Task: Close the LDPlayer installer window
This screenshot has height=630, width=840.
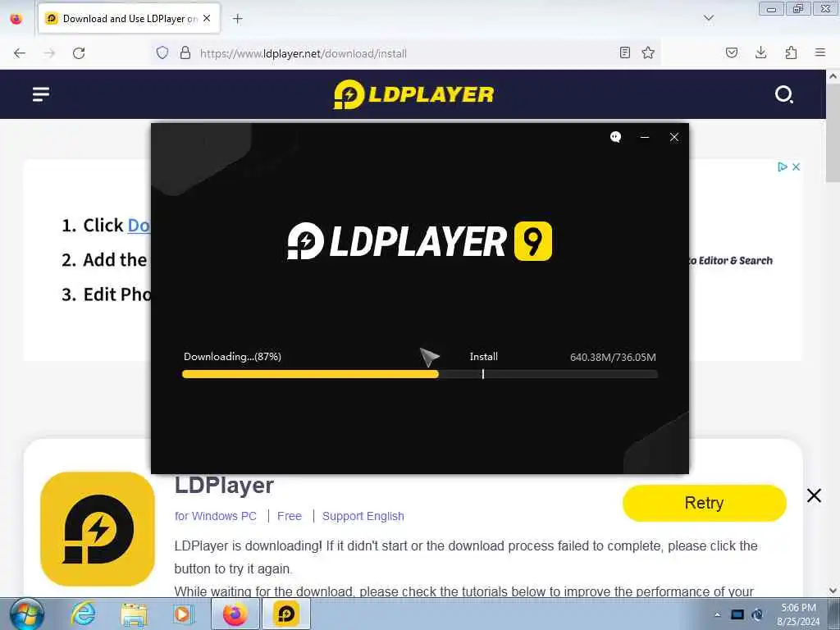Action: [x=674, y=137]
